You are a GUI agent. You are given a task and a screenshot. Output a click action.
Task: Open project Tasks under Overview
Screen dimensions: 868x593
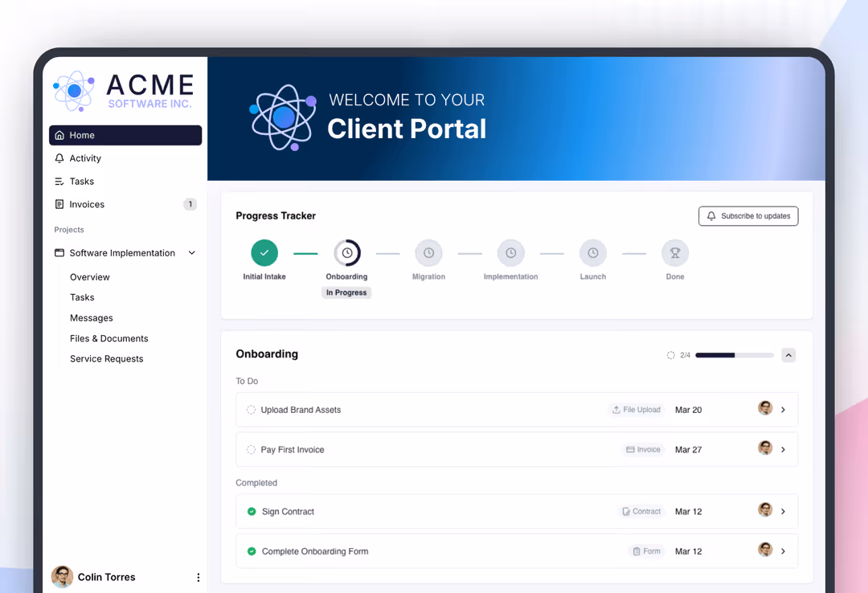(82, 297)
